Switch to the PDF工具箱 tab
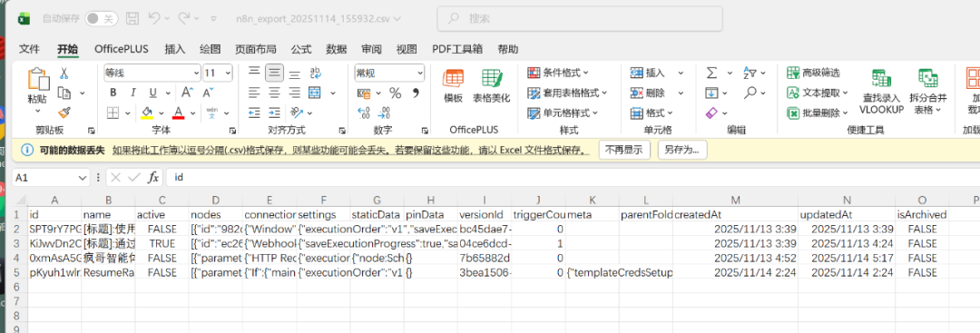Screen dimensions: 980x333 457,49
